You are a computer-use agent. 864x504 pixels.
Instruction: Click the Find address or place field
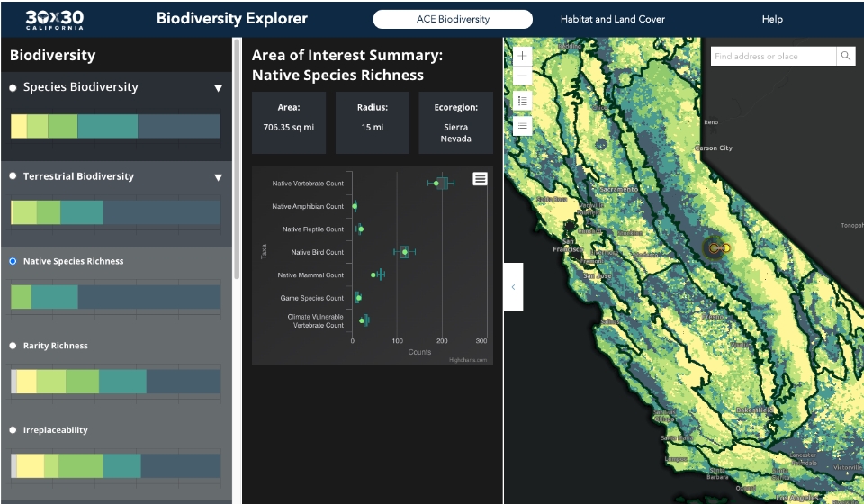click(773, 57)
